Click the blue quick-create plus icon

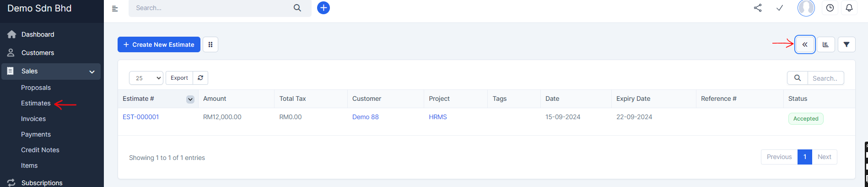(323, 8)
